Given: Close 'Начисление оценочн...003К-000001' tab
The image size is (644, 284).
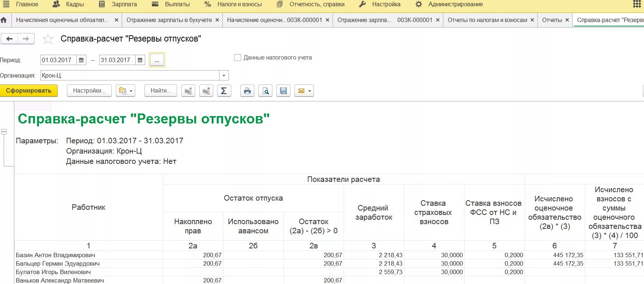Looking at the screenshot, I should tap(328, 20).
